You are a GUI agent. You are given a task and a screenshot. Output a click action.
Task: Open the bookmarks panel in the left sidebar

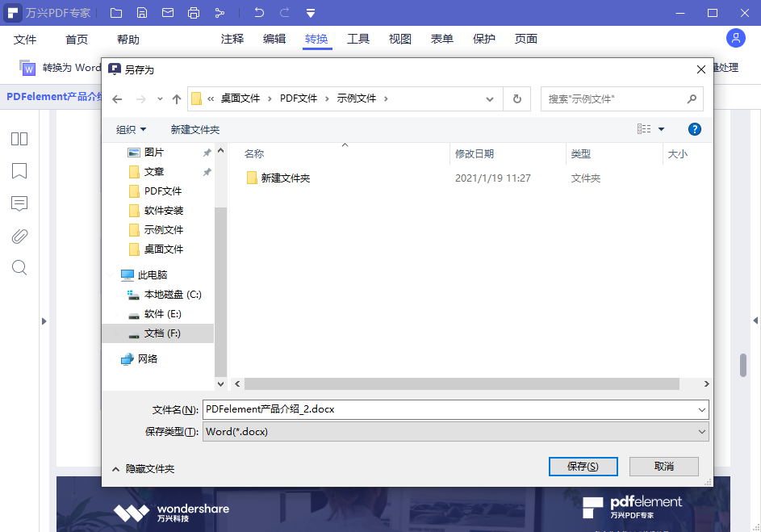tap(19, 171)
